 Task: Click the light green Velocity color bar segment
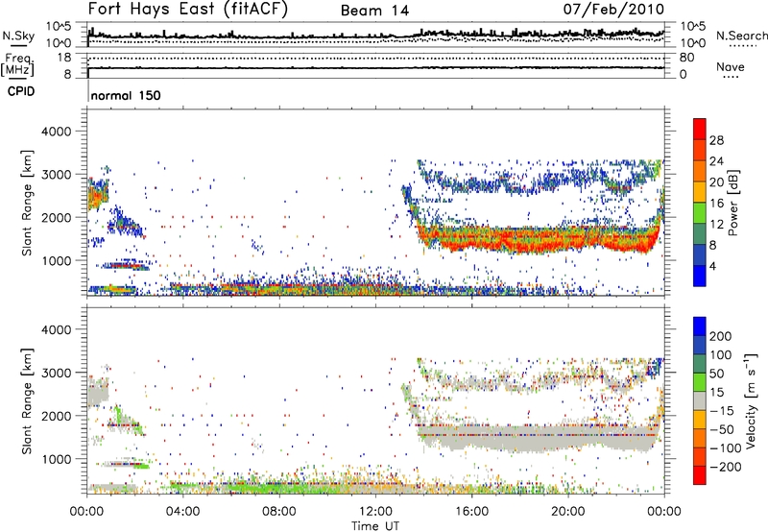tap(700, 382)
